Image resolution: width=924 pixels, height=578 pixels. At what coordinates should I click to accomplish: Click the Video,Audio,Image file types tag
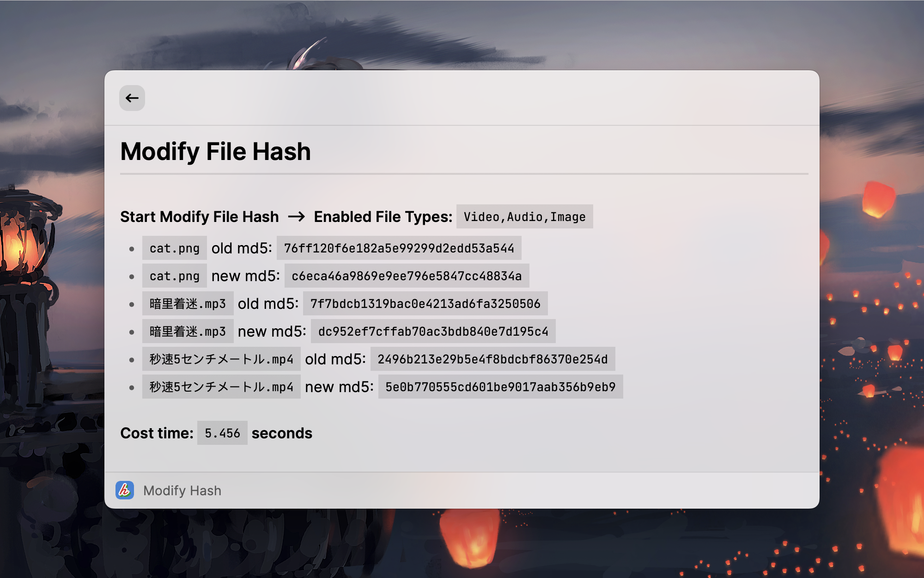[524, 217]
